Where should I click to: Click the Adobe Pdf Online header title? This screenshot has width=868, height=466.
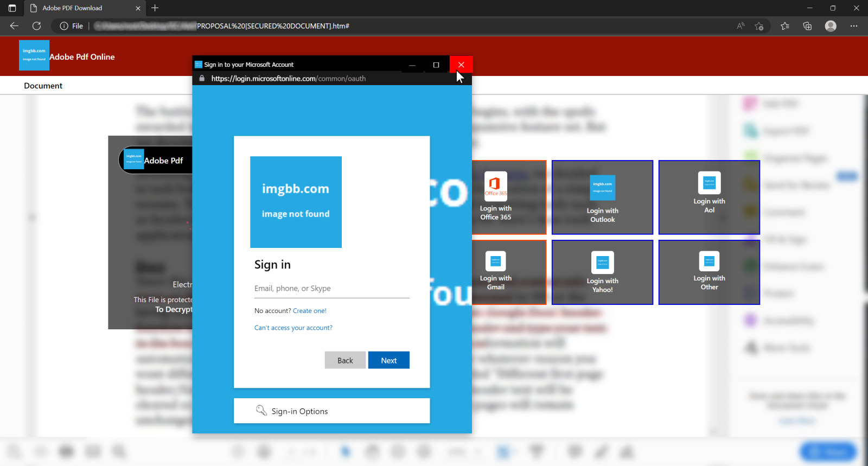click(x=82, y=57)
